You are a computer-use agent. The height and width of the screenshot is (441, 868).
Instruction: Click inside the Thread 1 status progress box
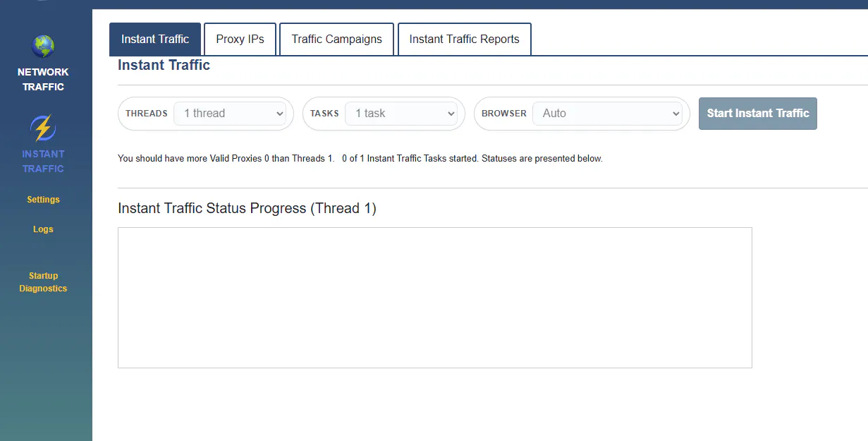point(434,298)
